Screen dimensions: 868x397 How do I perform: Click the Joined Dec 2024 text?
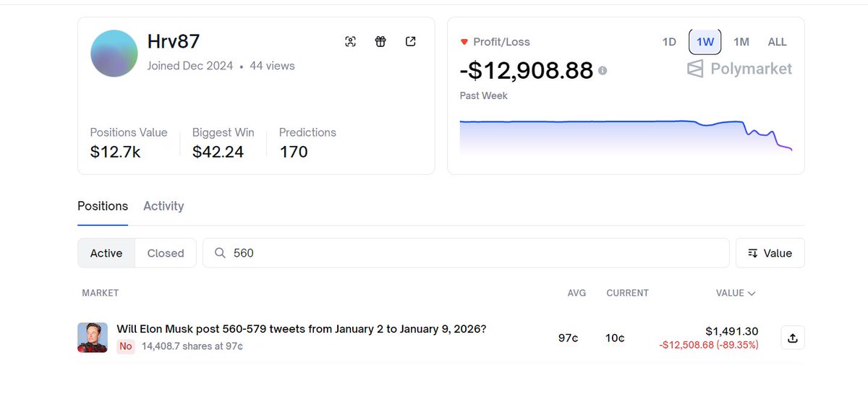(190, 66)
